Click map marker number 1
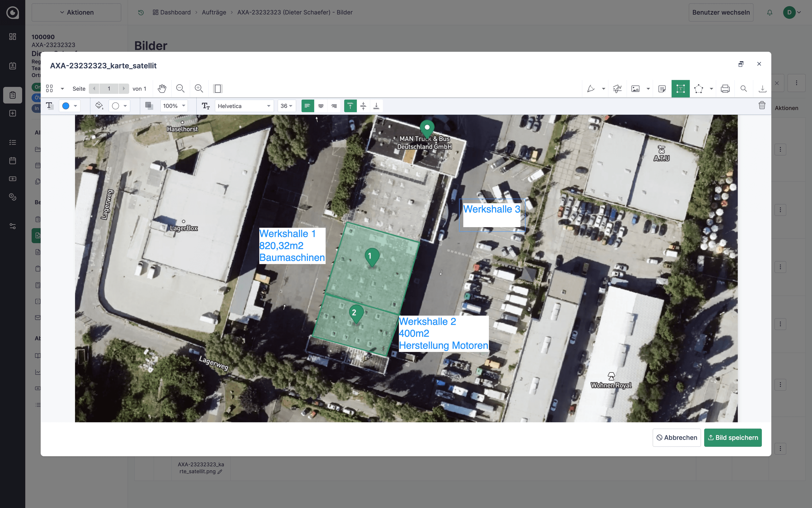 pos(372,257)
